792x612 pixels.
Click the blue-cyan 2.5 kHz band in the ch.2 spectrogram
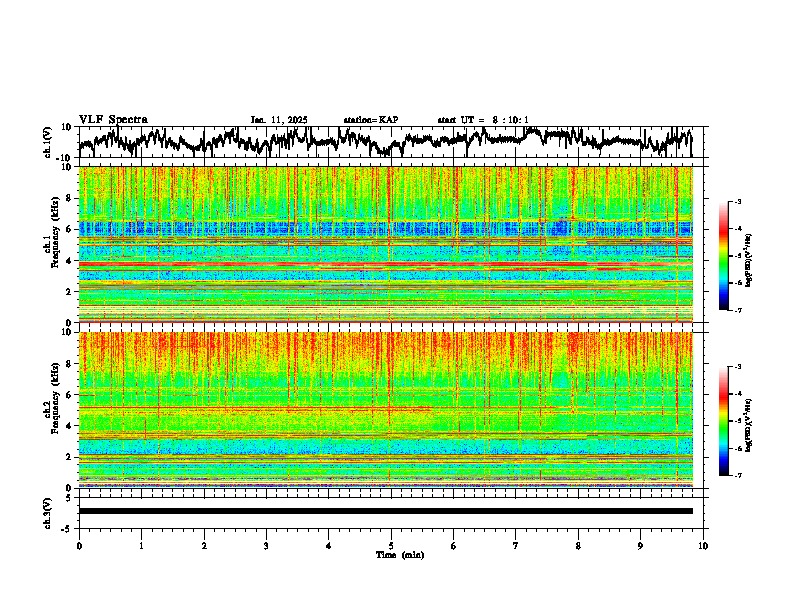click(385, 447)
